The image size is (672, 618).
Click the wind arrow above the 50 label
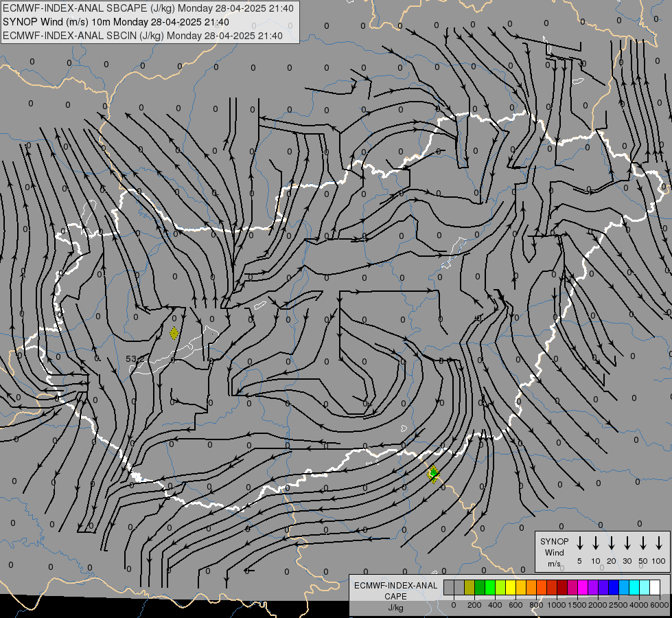(x=643, y=543)
